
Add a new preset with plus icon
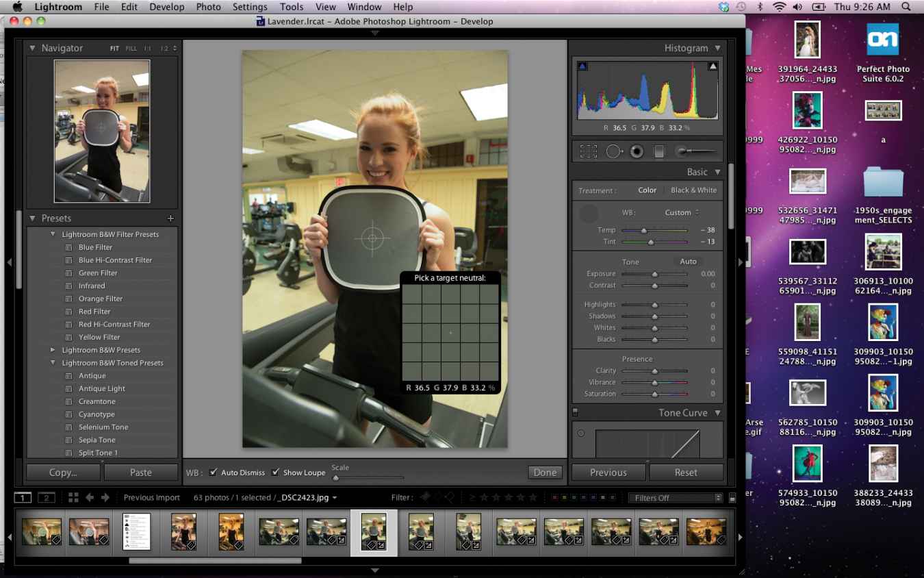[x=170, y=218]
